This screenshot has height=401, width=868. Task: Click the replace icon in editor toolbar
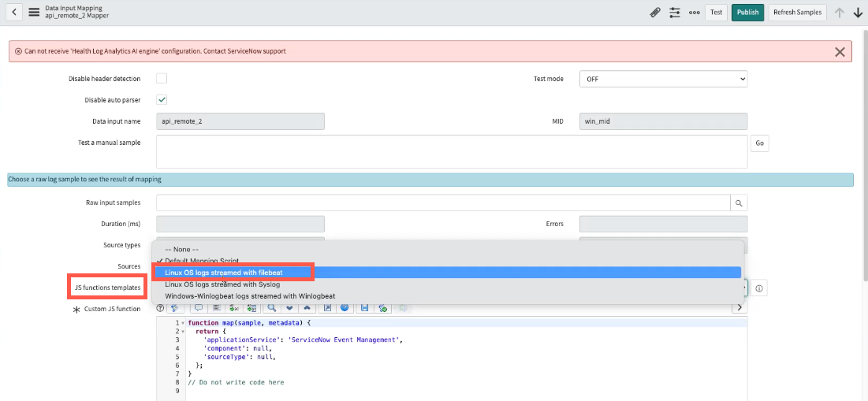pyautogui.click(x=234, y=308)
